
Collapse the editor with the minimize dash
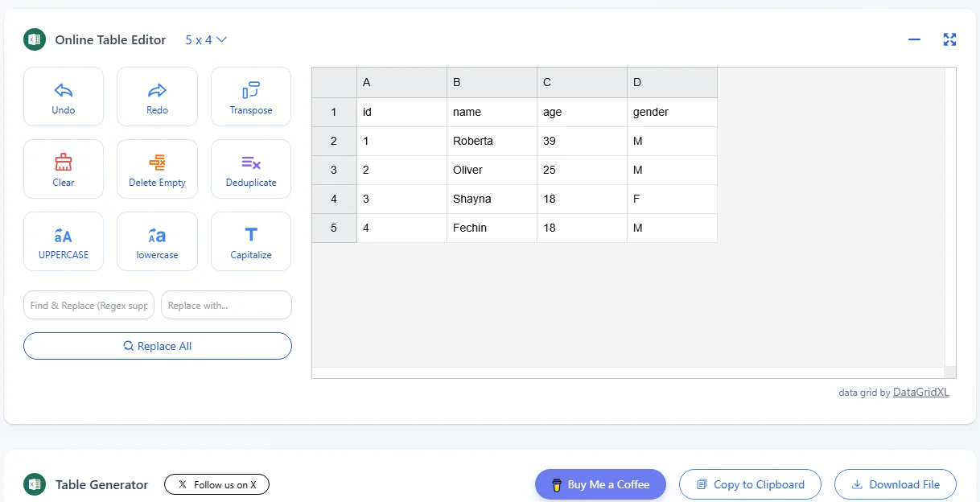(914, 39)
